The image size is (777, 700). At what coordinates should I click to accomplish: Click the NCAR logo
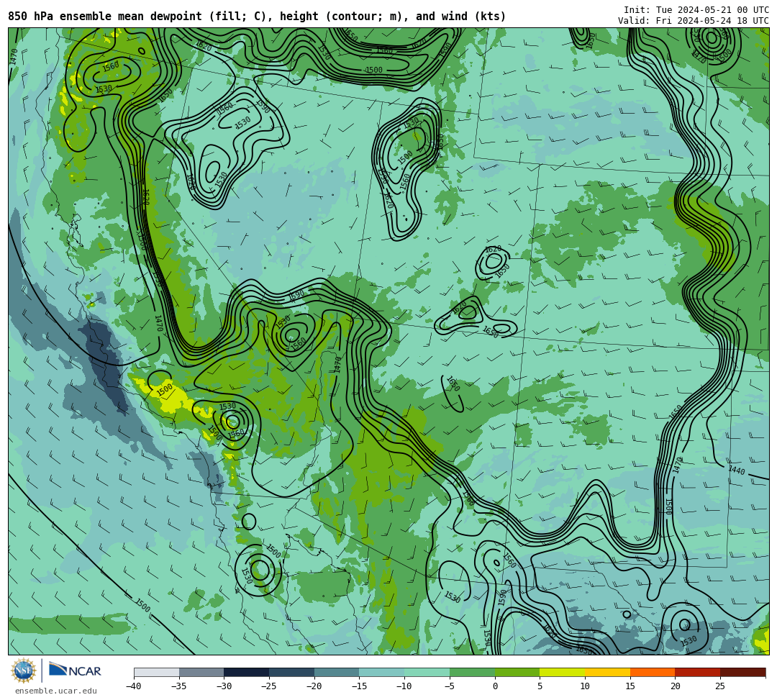[x=75, y=671]
